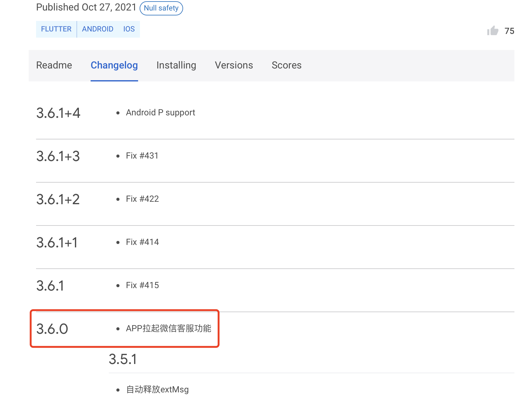
Task: Click the 3.6.1+1 version heading
Action: (57, 242)
